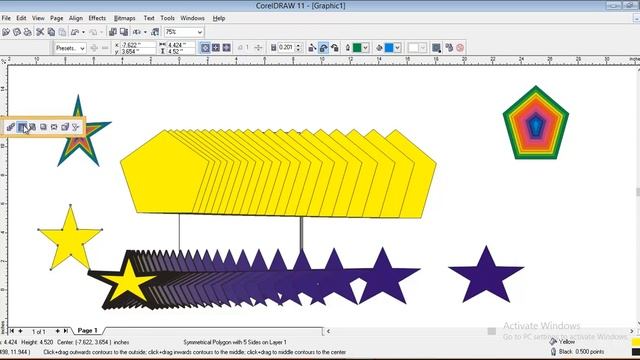Viewport: 640px width, 360px height.
Task: Click the Redo icon
Action: tap(93, 32)
